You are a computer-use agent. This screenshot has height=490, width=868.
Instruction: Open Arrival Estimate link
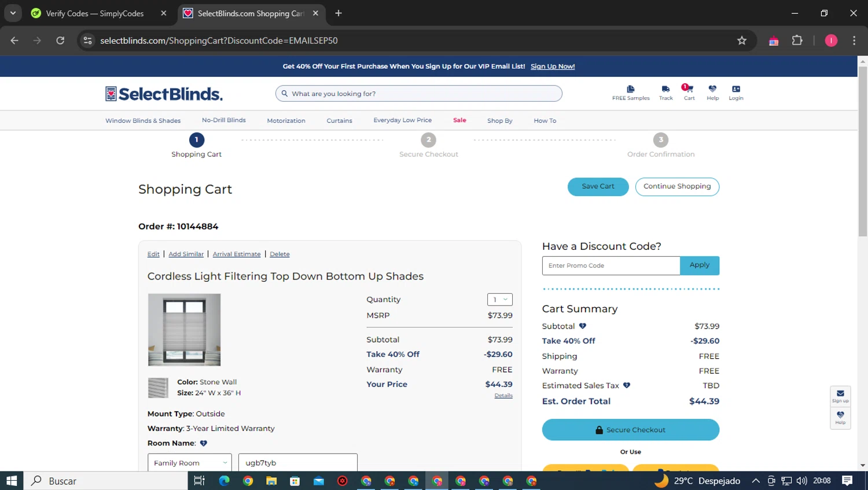click(237, 254)
